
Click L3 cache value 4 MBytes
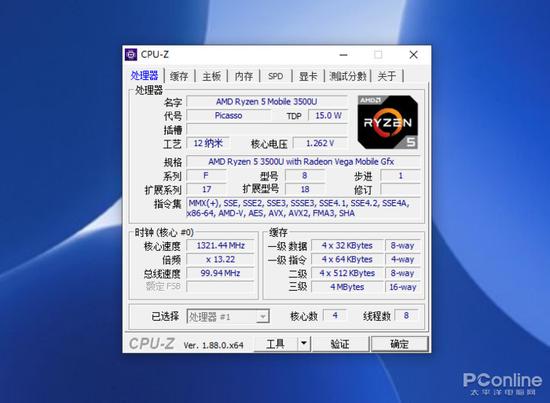(347, 287)
